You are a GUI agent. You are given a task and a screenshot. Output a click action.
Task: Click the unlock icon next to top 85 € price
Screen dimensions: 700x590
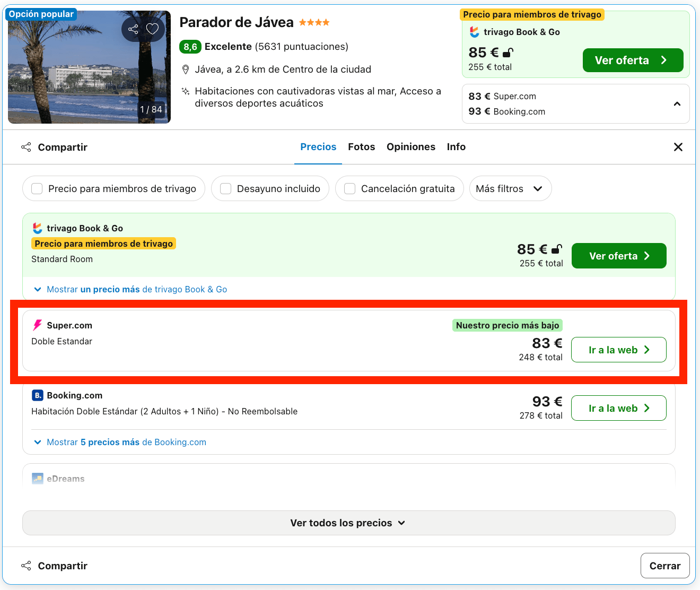(508, 53)
